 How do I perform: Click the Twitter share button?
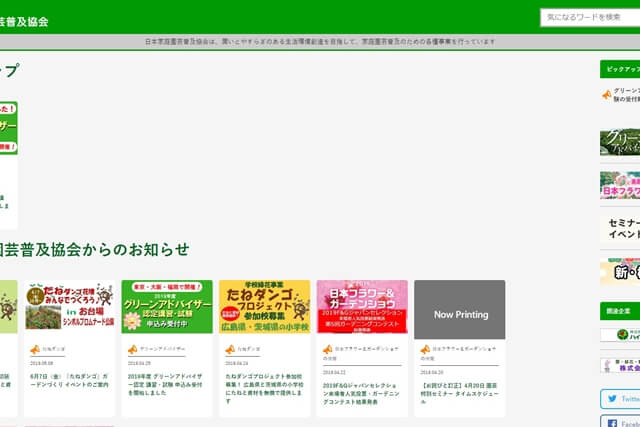point(620,399)
